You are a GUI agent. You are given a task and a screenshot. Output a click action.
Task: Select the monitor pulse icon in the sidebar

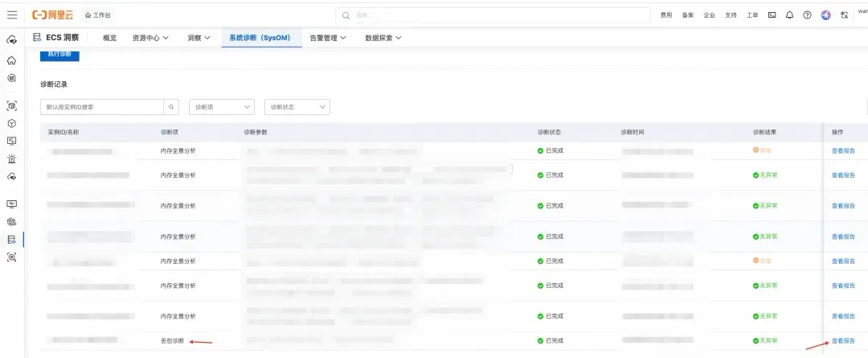click(x=11, y=204)
